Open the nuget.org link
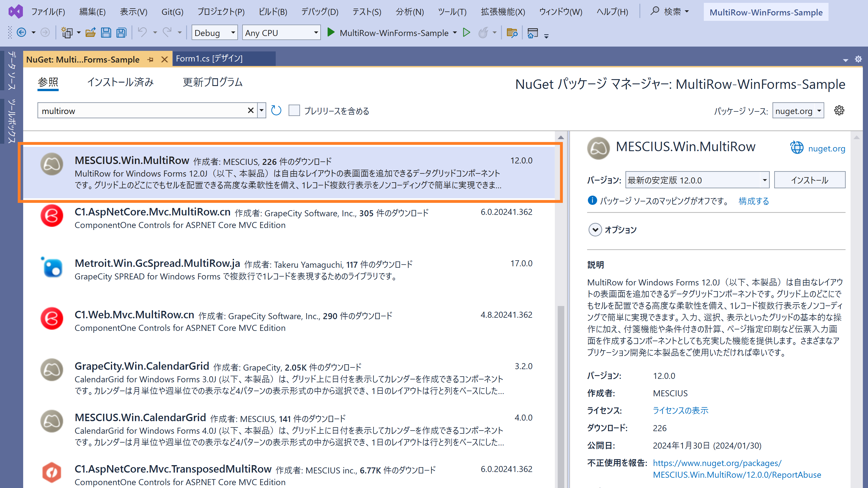 (826, 148)
